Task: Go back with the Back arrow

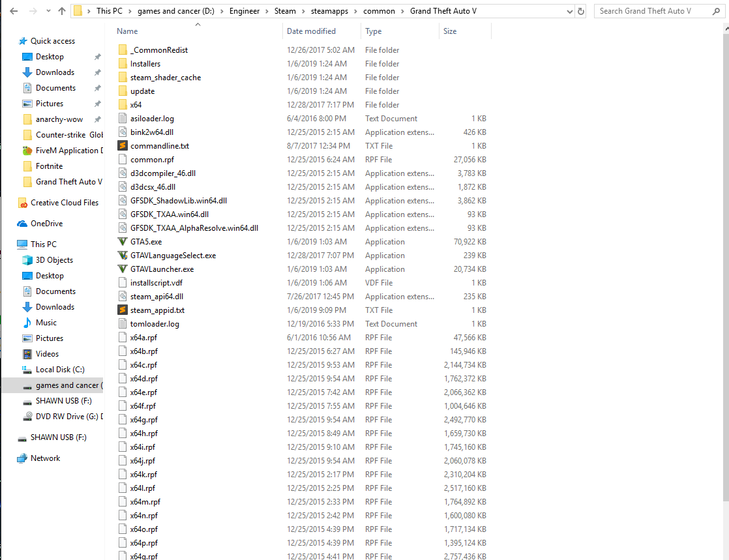Action: click(14, 10)
